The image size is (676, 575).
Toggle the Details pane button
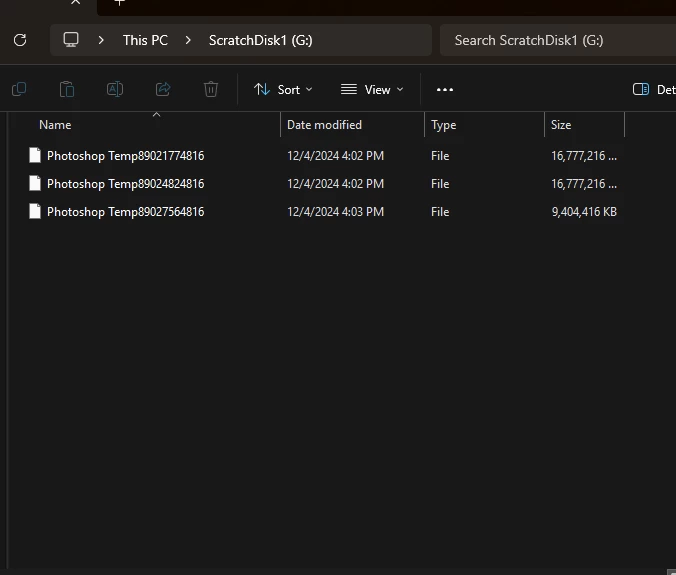[x=654, y=90]
